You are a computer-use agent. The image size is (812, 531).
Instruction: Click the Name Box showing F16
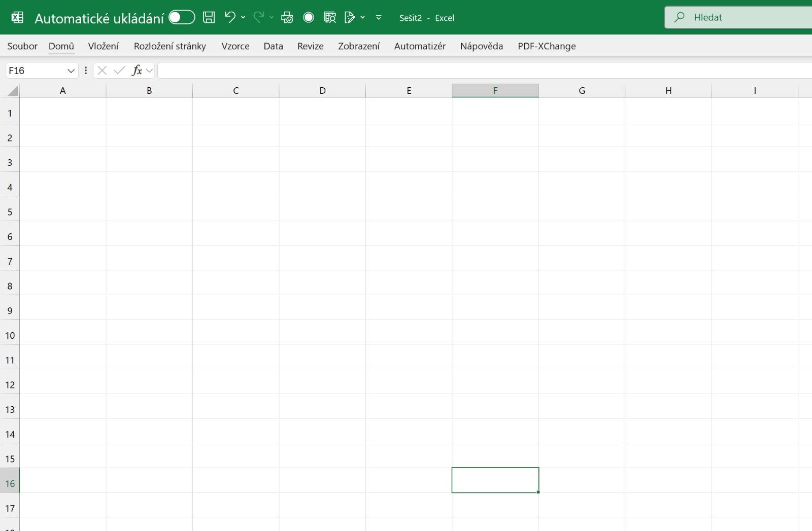pos(36,70)
